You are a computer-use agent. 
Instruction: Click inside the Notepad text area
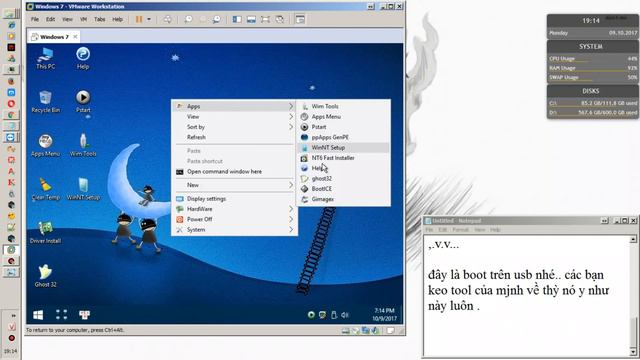(527, 295)
